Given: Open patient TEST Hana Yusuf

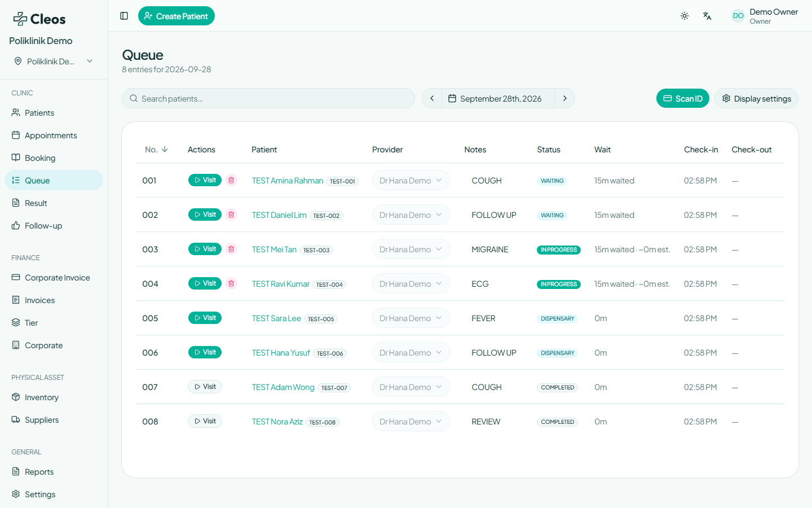Looking at the screenshot, I should (x=281, y=353).
